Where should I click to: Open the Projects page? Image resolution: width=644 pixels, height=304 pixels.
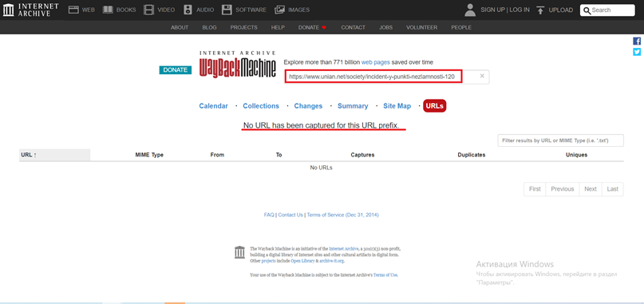(243, 27)
